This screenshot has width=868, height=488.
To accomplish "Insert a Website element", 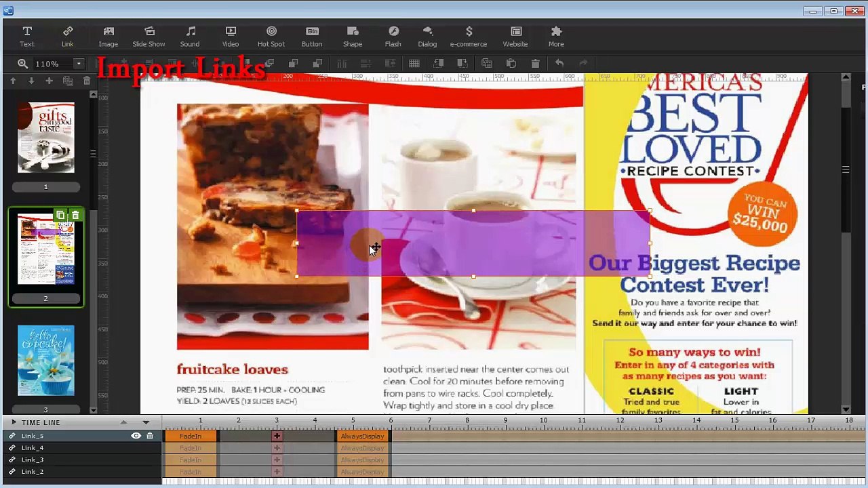I will tap(515, 37).
